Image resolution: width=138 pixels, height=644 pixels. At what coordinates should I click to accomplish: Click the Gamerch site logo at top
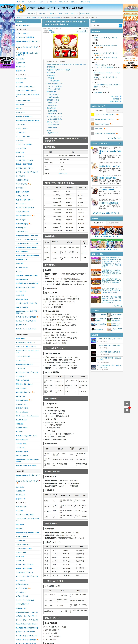click(x=21, y=8)
